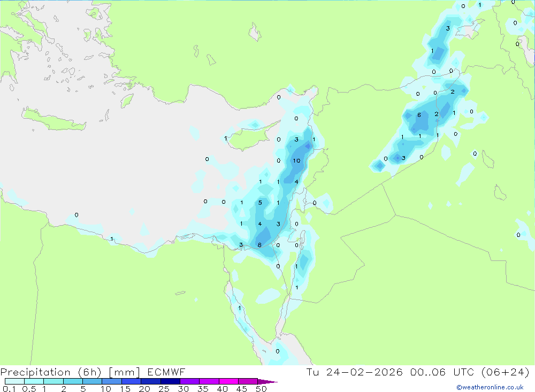Open the weatheronline.co.uk copyright link
Viewport: 535px width, 392px height.
(x=490, y=387)
